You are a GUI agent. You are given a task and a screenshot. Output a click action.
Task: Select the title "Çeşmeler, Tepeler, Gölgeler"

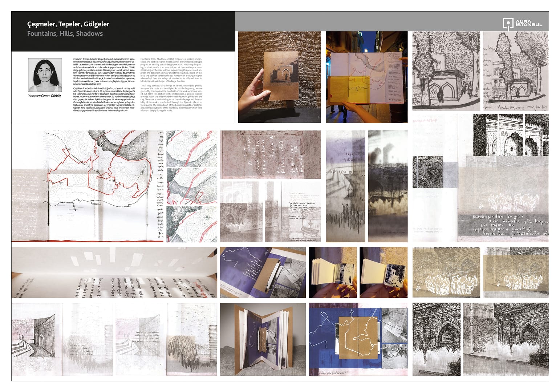68,24
